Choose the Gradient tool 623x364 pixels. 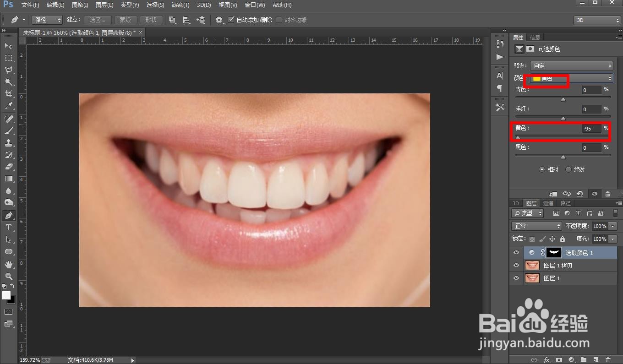click(x=9, y=179)
